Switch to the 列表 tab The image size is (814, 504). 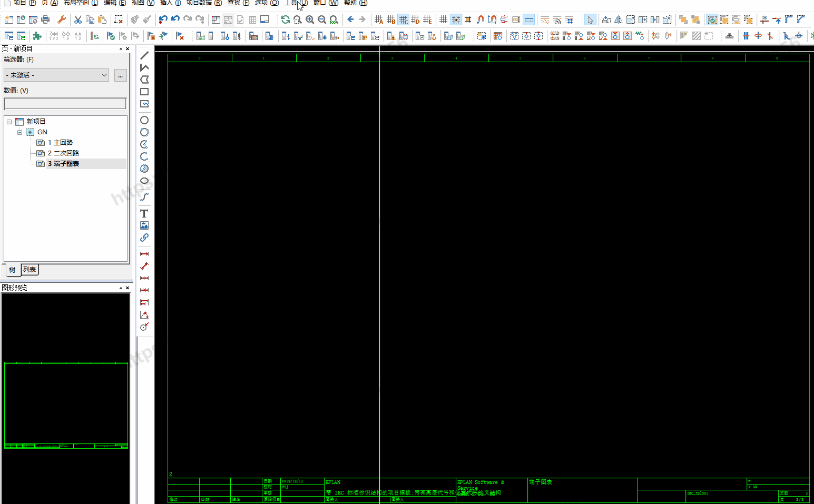pyautogui.click(x=30, y=270)
